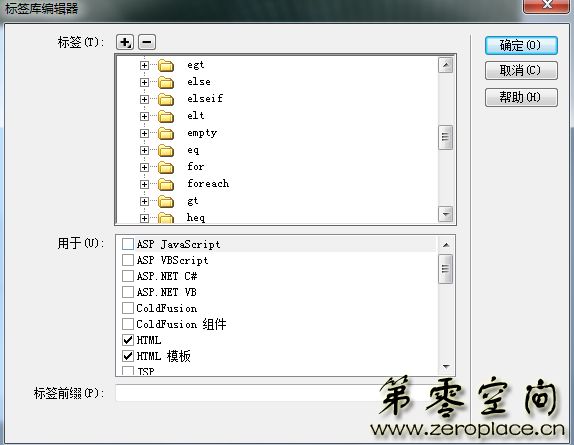Click the tag list scroll up arrow
The width and height of the screenshot is (574, 445).
(446, 66)
